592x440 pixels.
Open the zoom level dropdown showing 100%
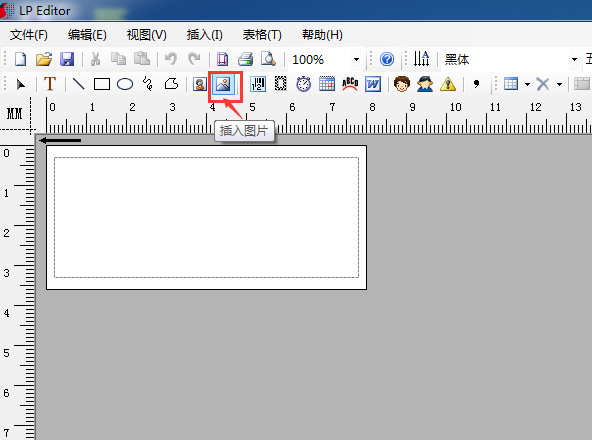pos(356,59)
